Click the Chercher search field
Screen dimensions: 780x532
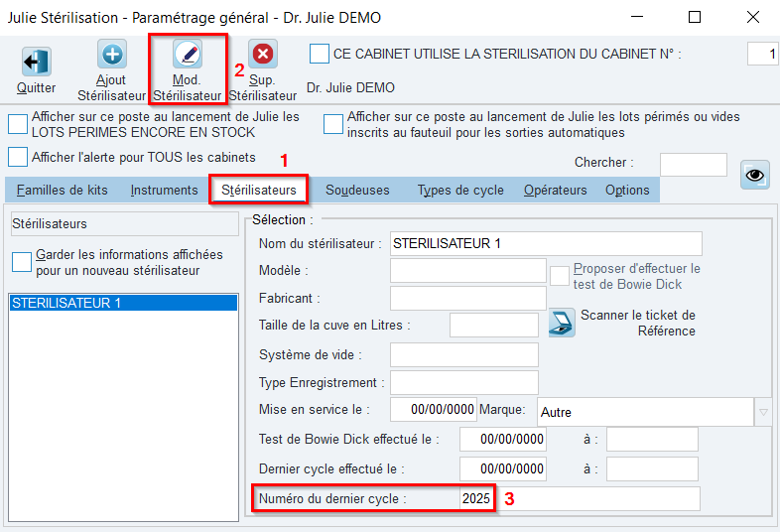pos(694,165)
